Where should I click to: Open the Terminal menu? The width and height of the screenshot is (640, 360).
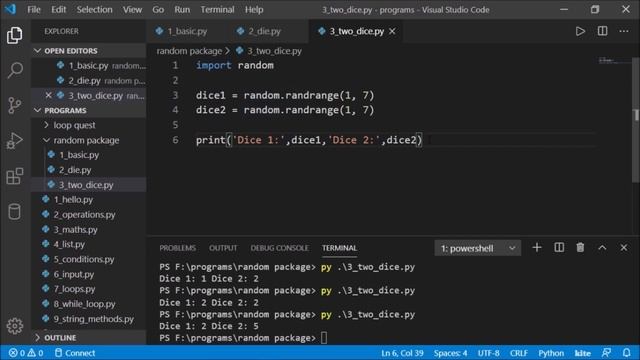[217, 9]
